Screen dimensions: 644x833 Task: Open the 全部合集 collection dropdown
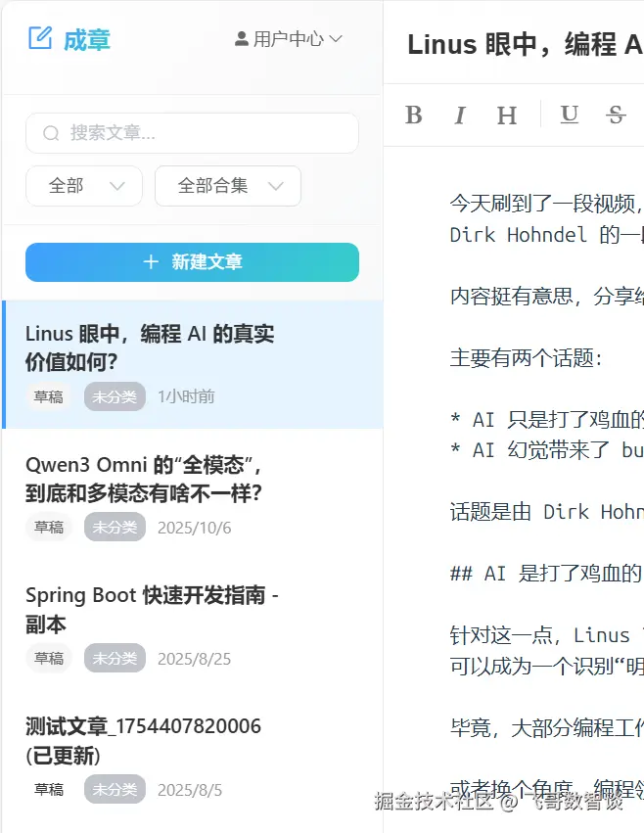click(x=228, y=186)
